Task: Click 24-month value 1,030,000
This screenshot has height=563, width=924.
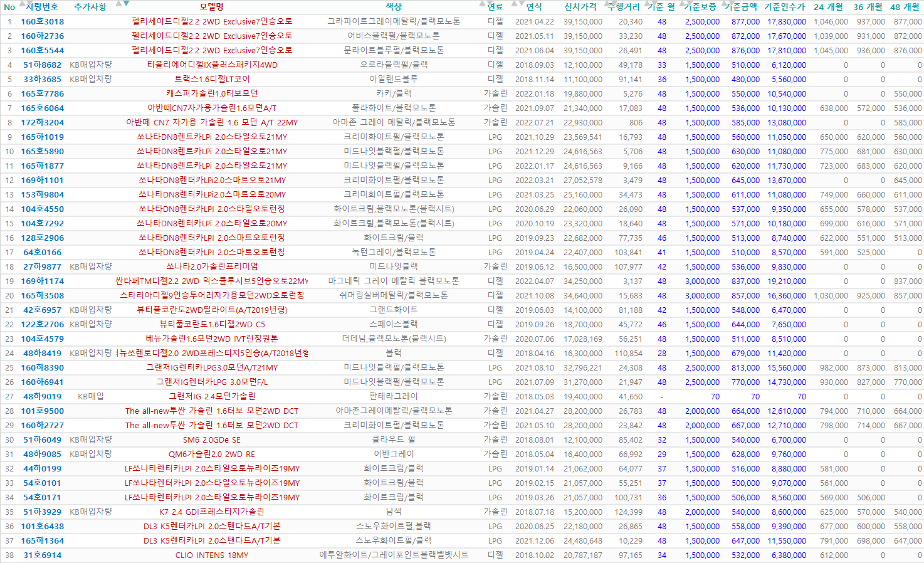Action: [x=831, y=295]
